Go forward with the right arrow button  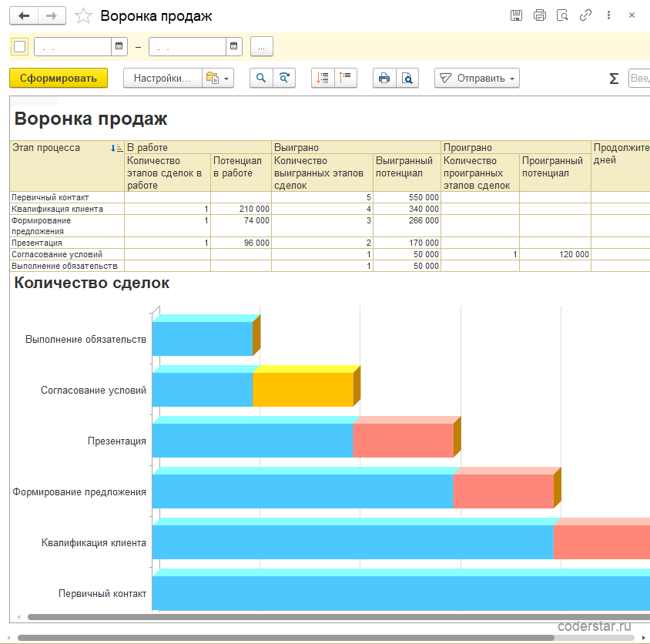click(x=52, y=15)
